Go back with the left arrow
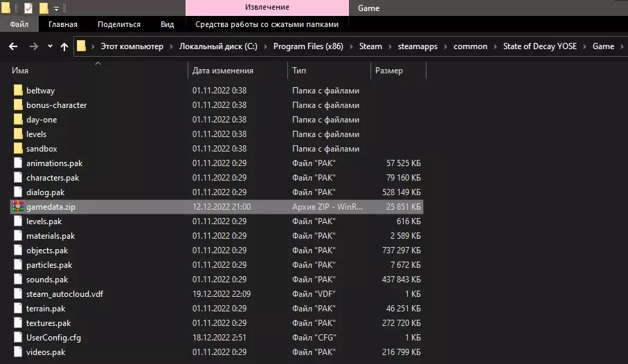Image resolution: width=628 pixels, height=364 pixels. tap(13, 46)
